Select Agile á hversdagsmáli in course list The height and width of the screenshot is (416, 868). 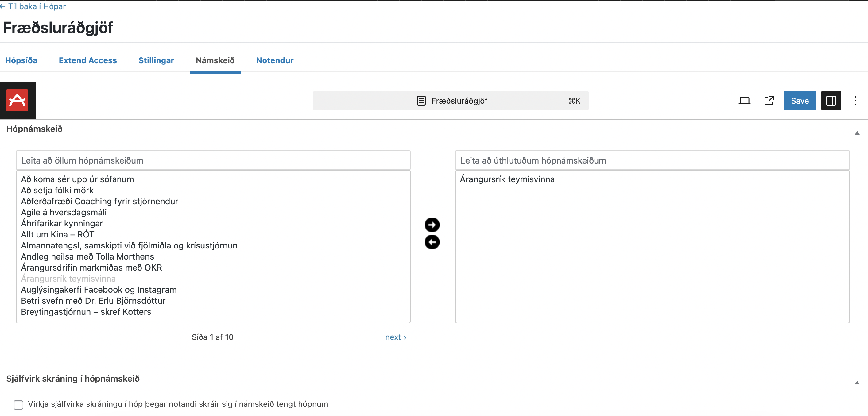click(x=64, y=212)
